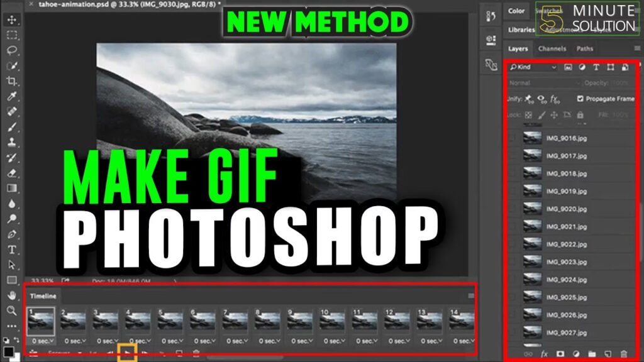This screenshot has width=644, height=362.
Task: Select the Horizontal Type tool
Action: coord(11,250)
